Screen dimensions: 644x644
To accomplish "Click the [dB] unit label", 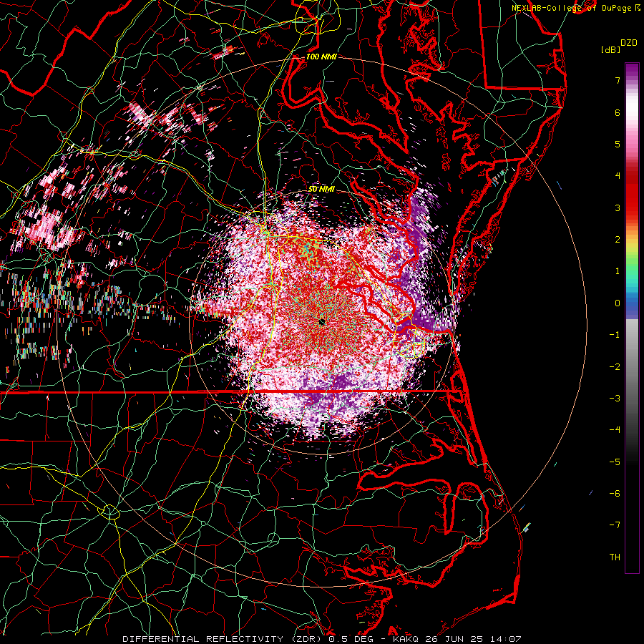I will (x=610, y=50).
